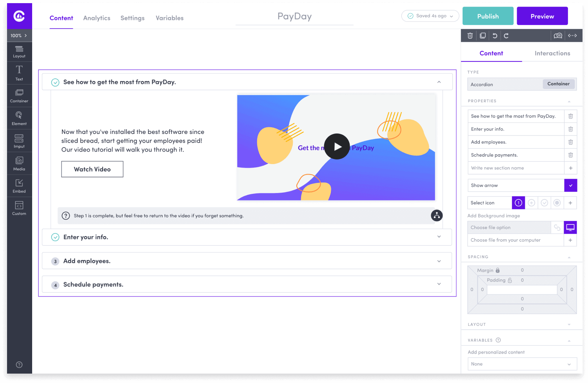Switch to the Interactions tab
This screenshot has height=383, width=588.
click(x=552, y=53)
